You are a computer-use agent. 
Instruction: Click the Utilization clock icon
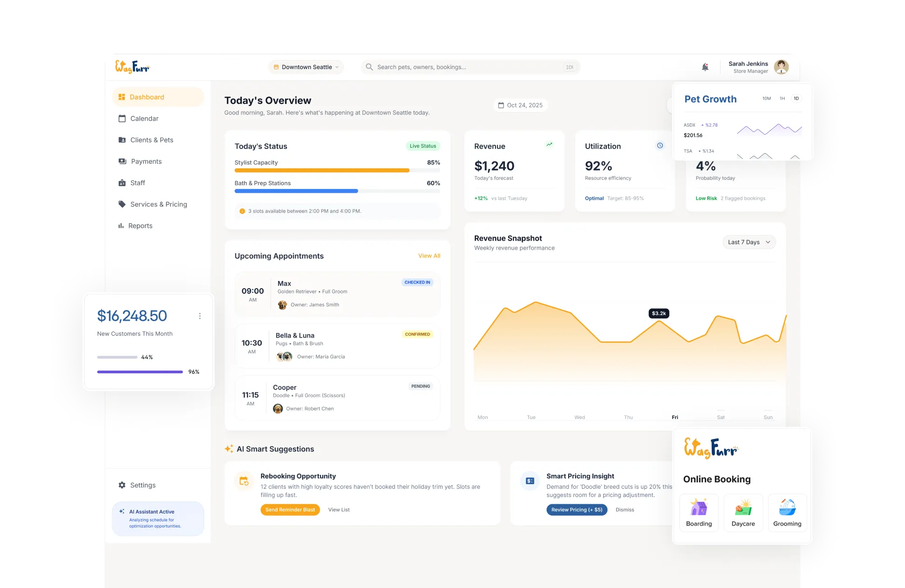tap(660, 146)
